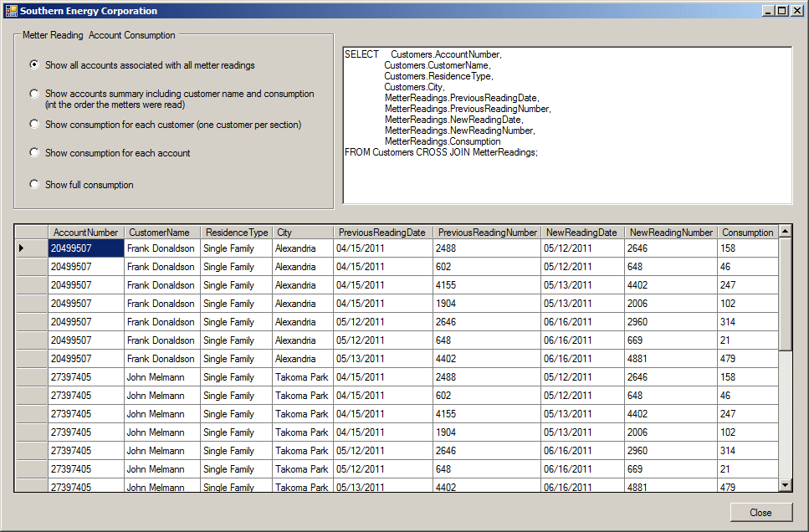Click the PreviousReadingDate column header
The width and height of the screenshot is (809, 532).
(x=383, y=233)
